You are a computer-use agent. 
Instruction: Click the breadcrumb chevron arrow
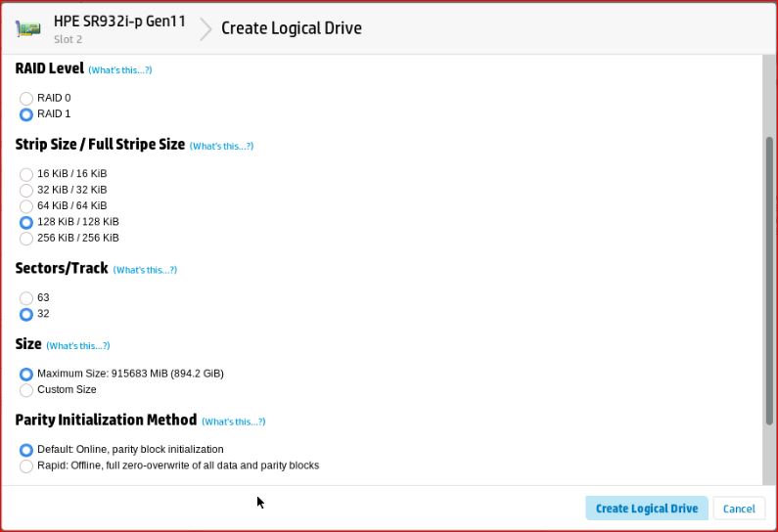206,28
